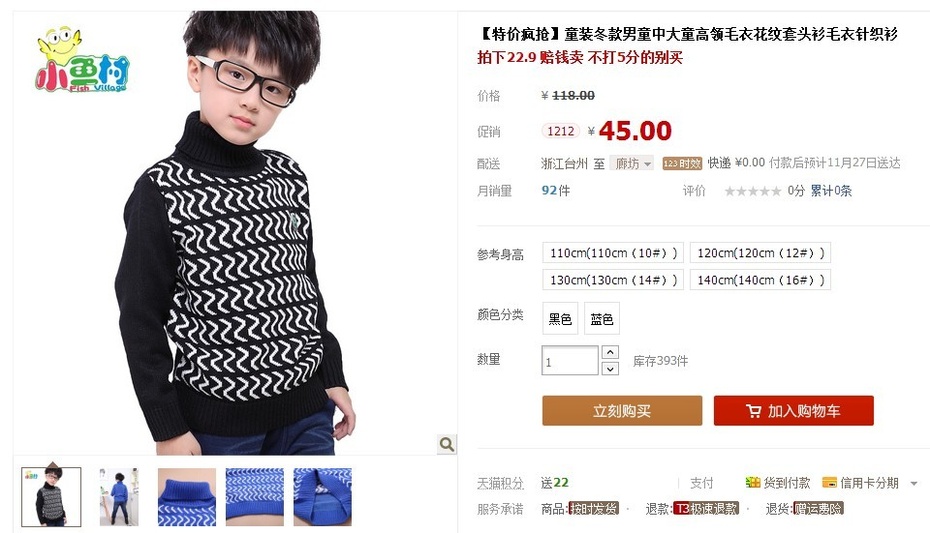
Task: Click 立刻购买 buy now button
Action: point(622,411)
